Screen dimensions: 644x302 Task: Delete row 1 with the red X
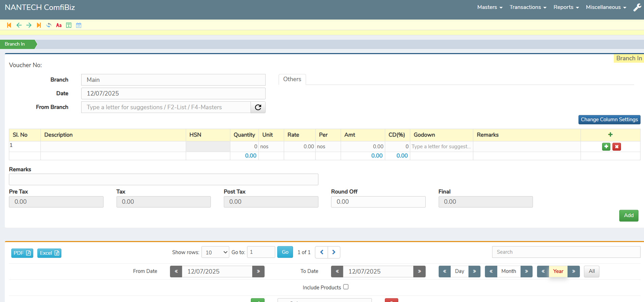616,147
